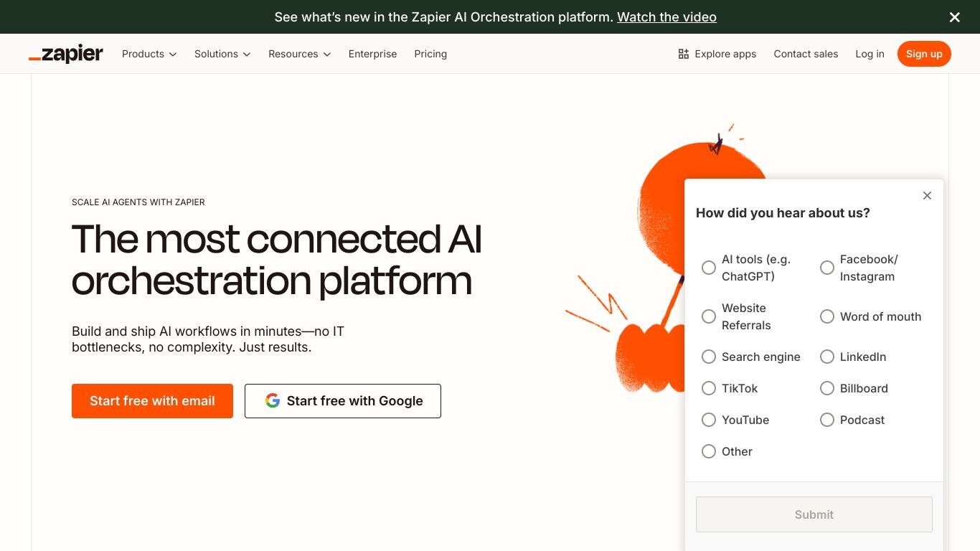Click the Google logo icon
This screenshot has height=551, width=980.
[x=272, y=400]
